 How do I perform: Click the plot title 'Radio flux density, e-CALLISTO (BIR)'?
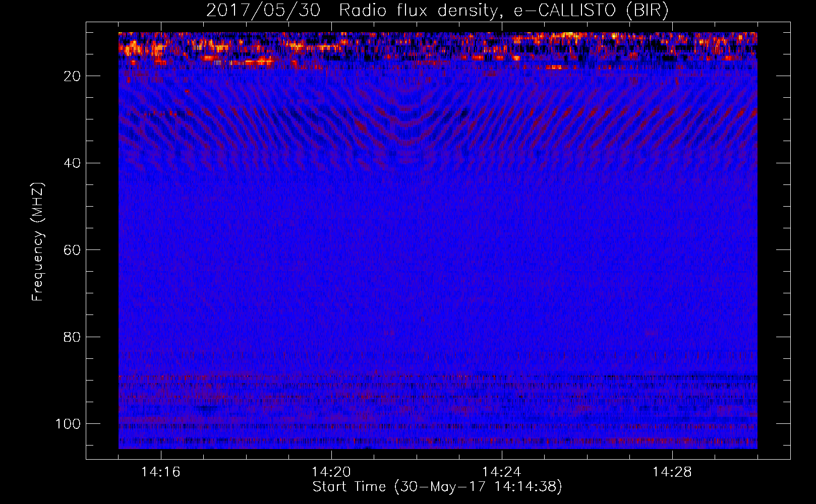tap(503, 11)
